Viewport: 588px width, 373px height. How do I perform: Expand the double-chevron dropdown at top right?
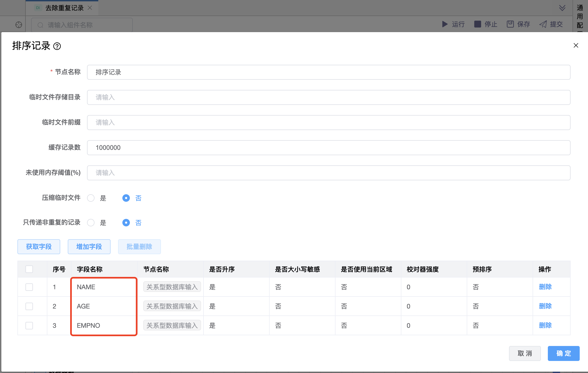[x=562, y=8]
